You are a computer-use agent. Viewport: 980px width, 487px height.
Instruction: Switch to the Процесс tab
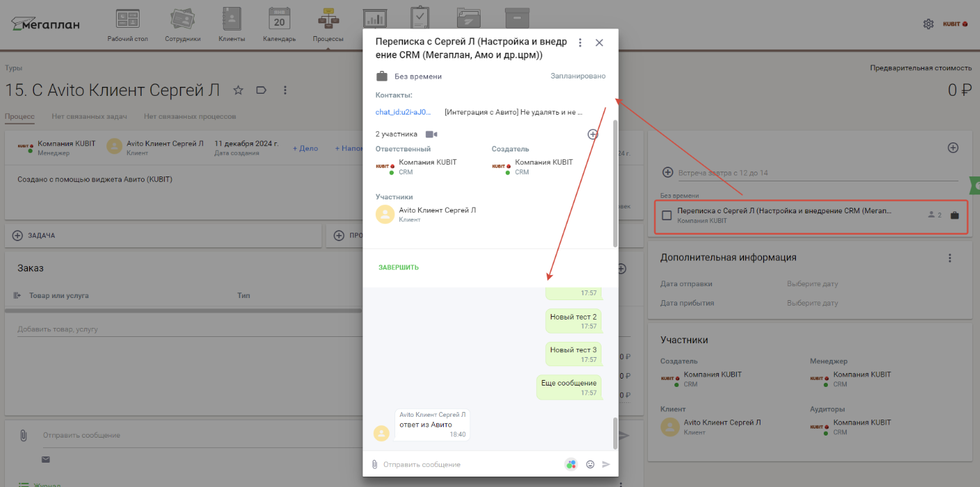pyautogui.click(x=19, y=117)
